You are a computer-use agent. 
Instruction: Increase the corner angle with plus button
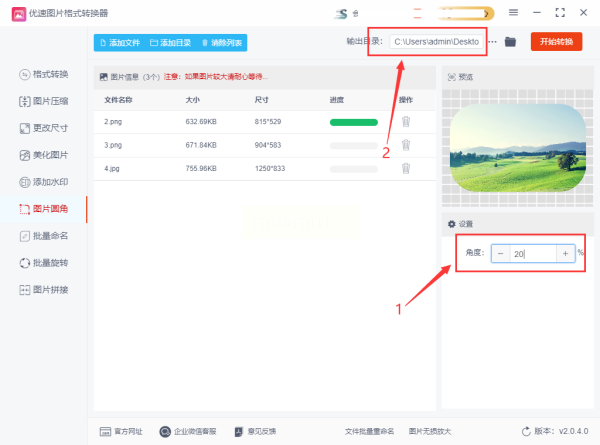click(x=565, y=253)
